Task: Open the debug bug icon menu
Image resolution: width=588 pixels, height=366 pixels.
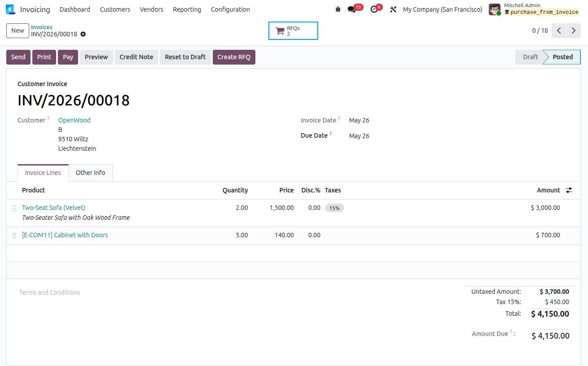Action: click(x=338, y=9)
